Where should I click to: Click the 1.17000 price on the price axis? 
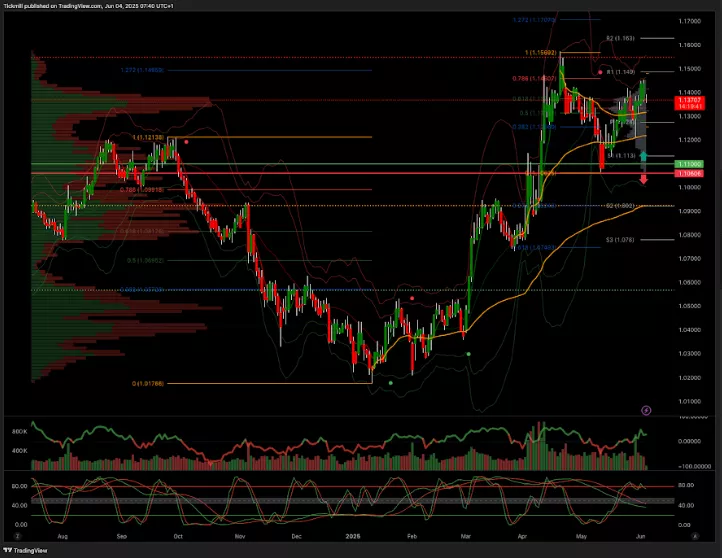(x=687, y=21)
